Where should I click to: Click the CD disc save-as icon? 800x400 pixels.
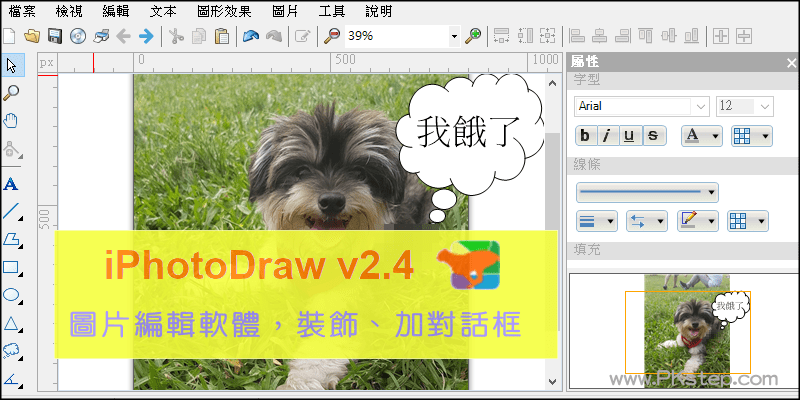pos(78,36)
